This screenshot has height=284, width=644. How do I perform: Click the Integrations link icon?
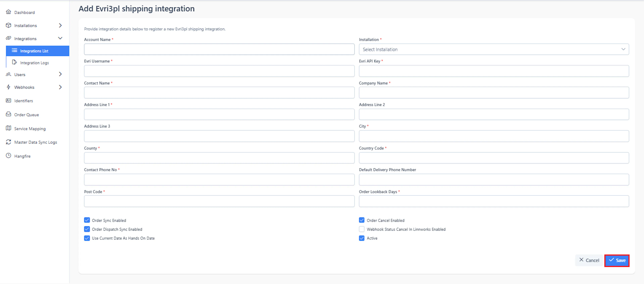[9, 38]
